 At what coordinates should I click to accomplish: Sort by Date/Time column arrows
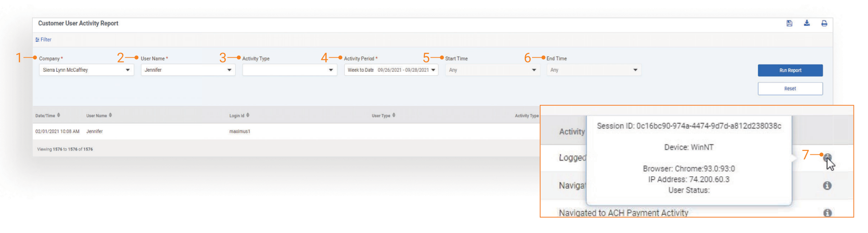point(59,116)
